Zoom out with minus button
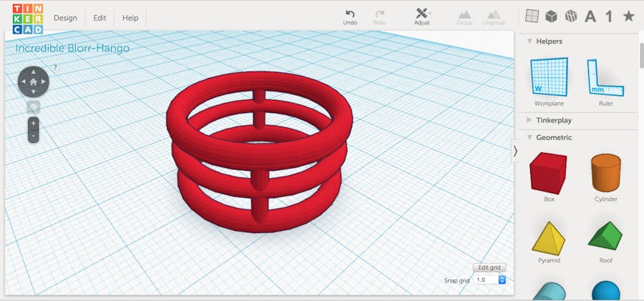Image resolution: width=644 pixels, height=301 pixels. (33, 137)
